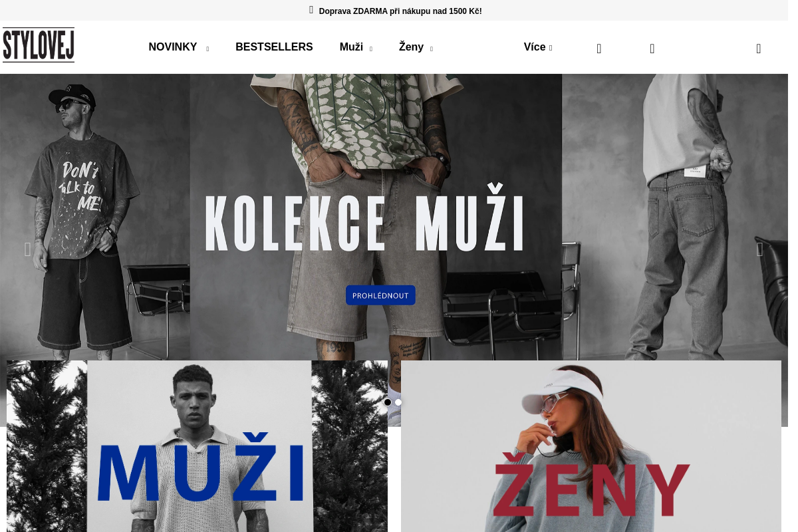The width and height of the screenshot is (798, 532).
Task: Select the first black carousel dot
Action: pos(388,402)
